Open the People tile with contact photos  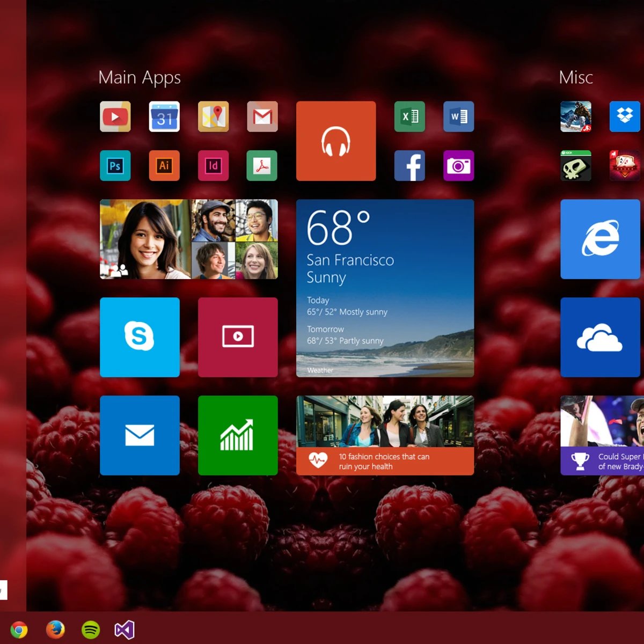click(188, 239)
